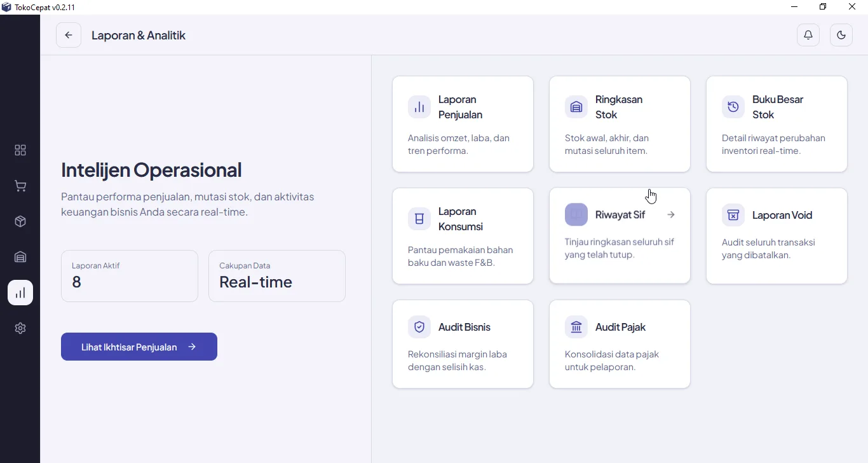The height and width of the screenshot is (463, 868).
Task: Open the notifications bell
Action: pos(808,35)
